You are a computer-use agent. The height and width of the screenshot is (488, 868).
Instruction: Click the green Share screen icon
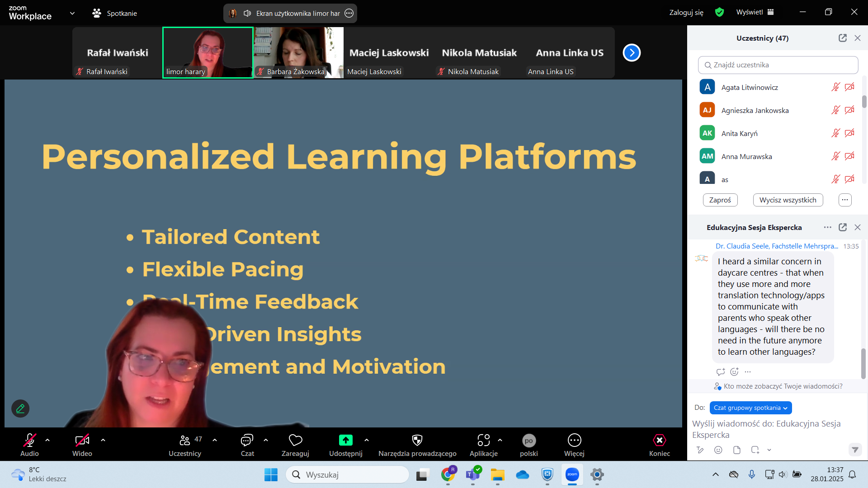[345, 440]
